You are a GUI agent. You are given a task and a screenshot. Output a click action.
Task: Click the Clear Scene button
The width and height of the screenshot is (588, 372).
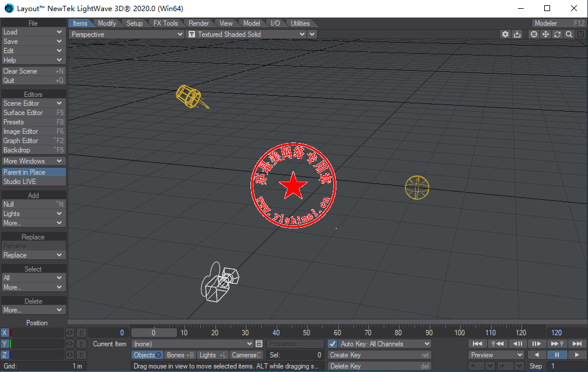34,71
